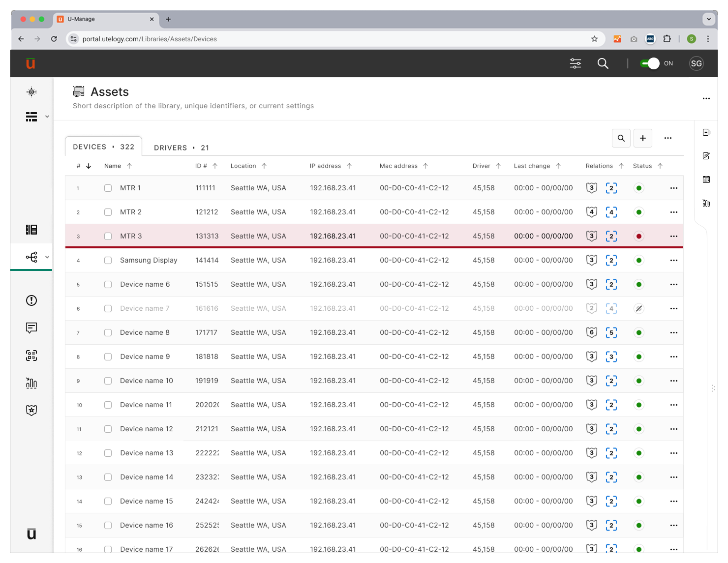Click the browser address bar
This screenshot has width=728, height=563.
(334, 39)
